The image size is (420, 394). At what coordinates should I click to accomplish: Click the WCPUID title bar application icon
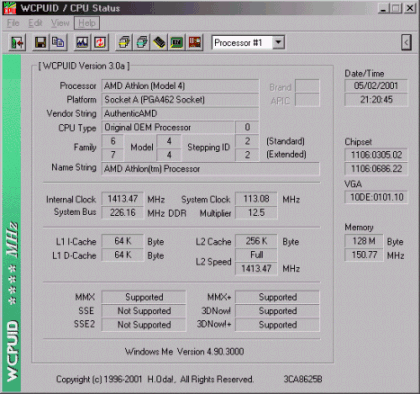click(9, 8)
